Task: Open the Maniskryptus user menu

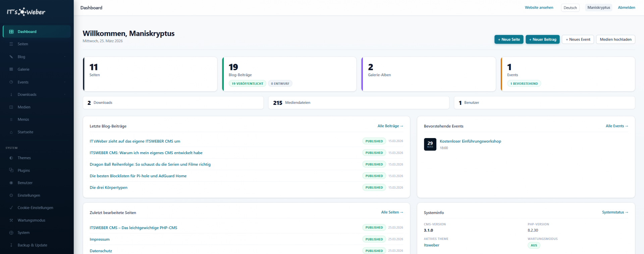Action: (x=599, y=7)
